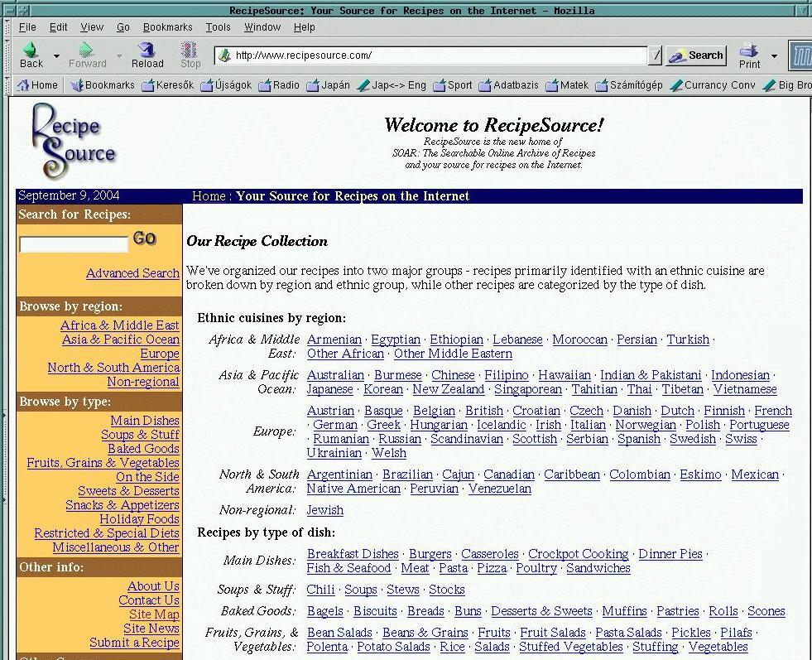Open the Japán bookmark folder

(x=328, y=85)
